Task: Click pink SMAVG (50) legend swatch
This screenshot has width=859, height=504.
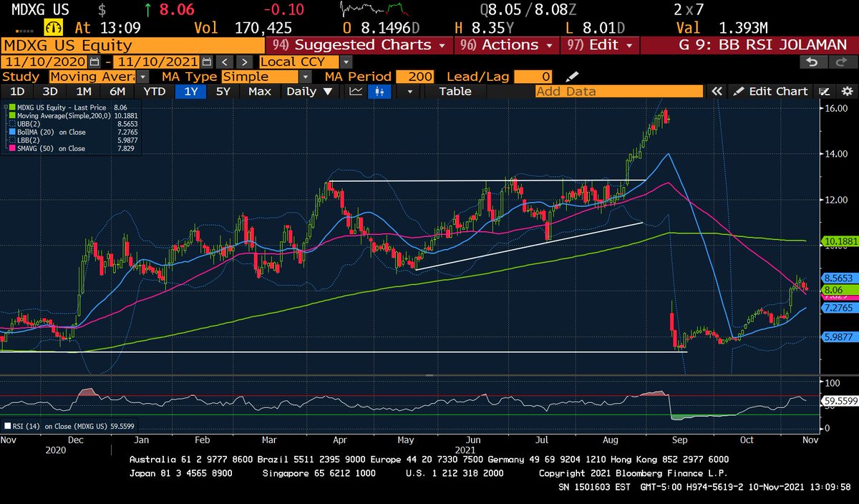Action: click(11, 149)
